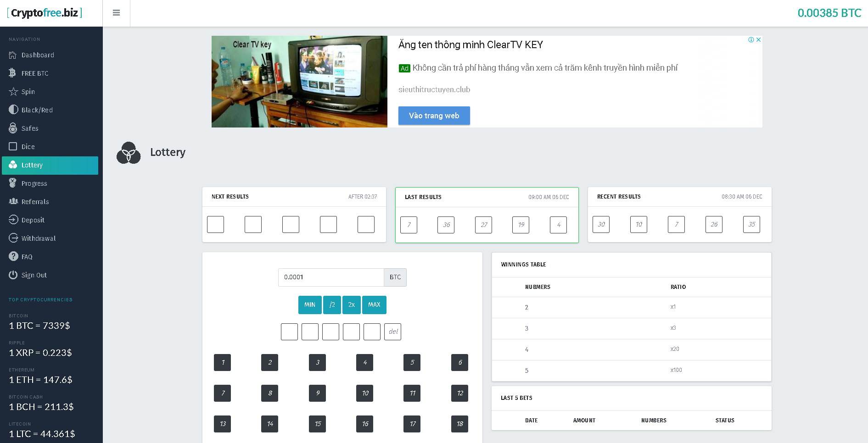The width and height of the screenshot is (868, 443).
Task: Toggle the hamburger menu icon
Action: tap(116, 13)
